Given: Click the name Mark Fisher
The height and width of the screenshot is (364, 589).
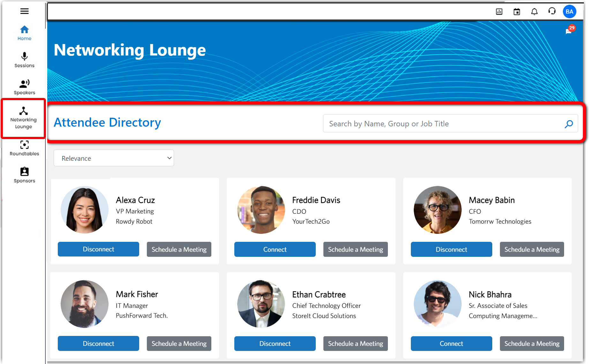Looking at the screenshot, I should pos(137,294).
